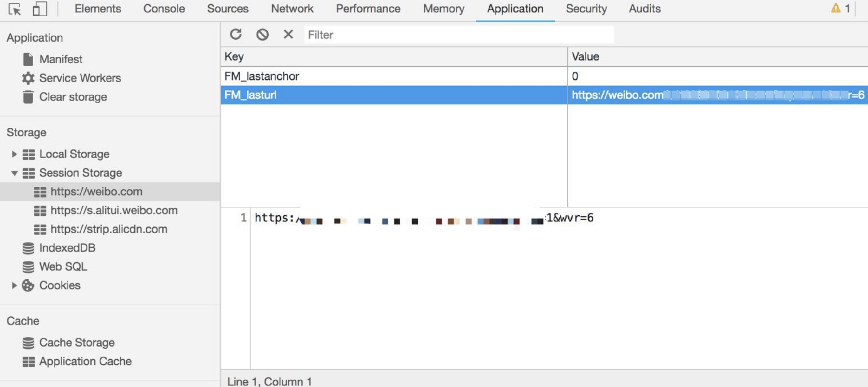The width and height of the screenshot is (868, 387).
Task: Open the Security tab
Action: point(586,9)
